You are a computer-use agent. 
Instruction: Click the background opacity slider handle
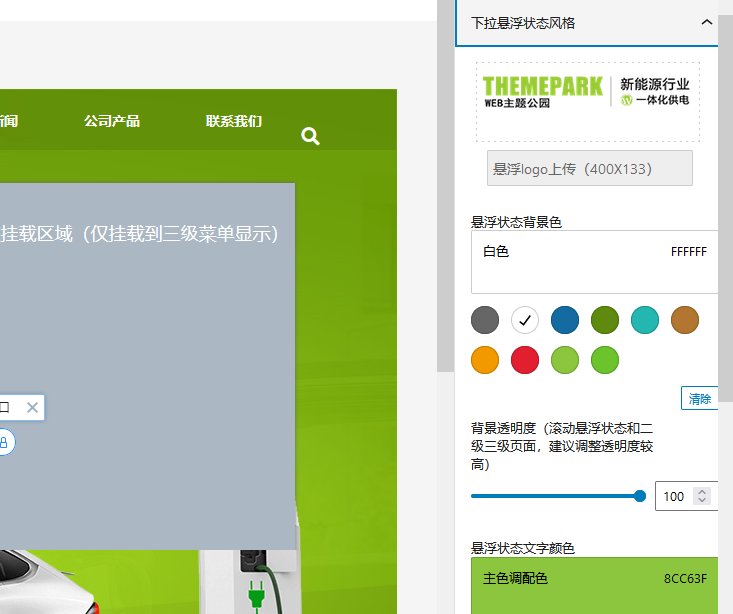tap(640, 496)
